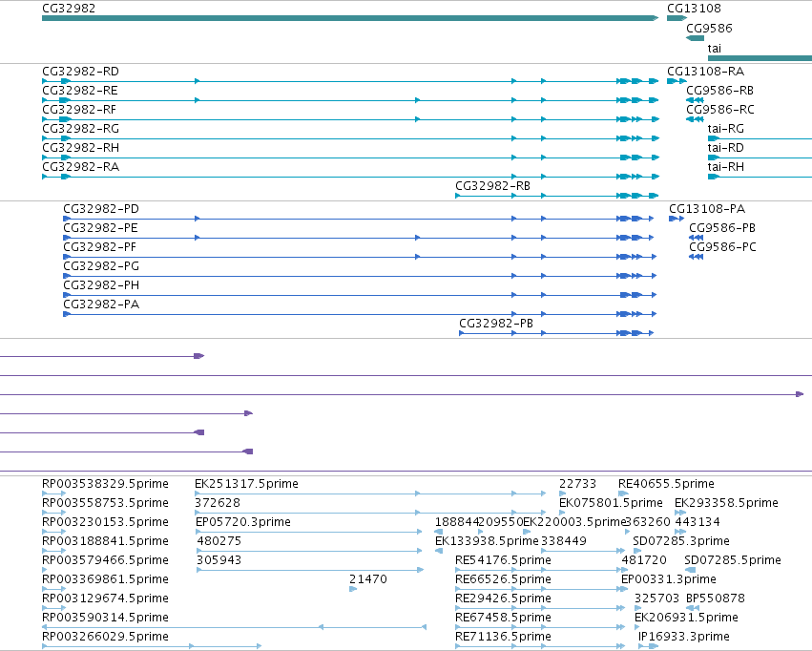Screen dimensions: 812x651
Task: Click the short transcript CG32982-RB
Action: click(492, 186)
